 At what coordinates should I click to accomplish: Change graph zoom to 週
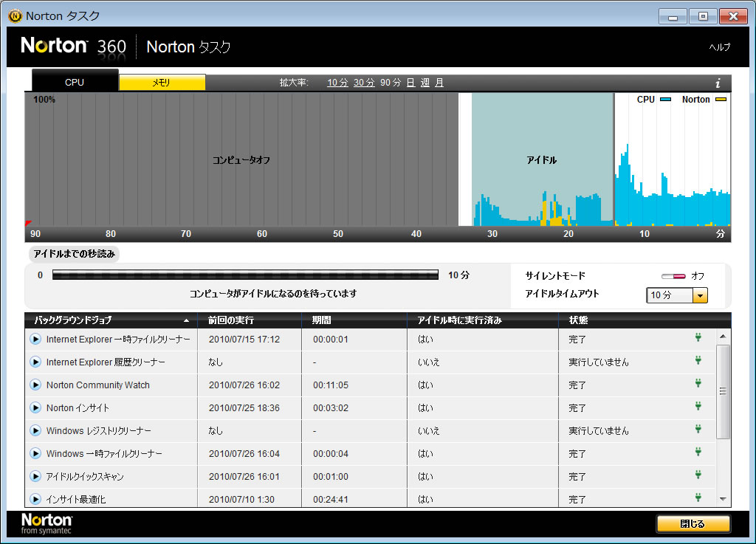(x=425, y=83)
